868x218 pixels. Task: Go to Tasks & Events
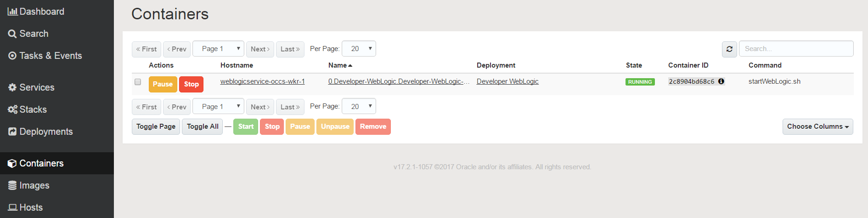pos(45,56)
